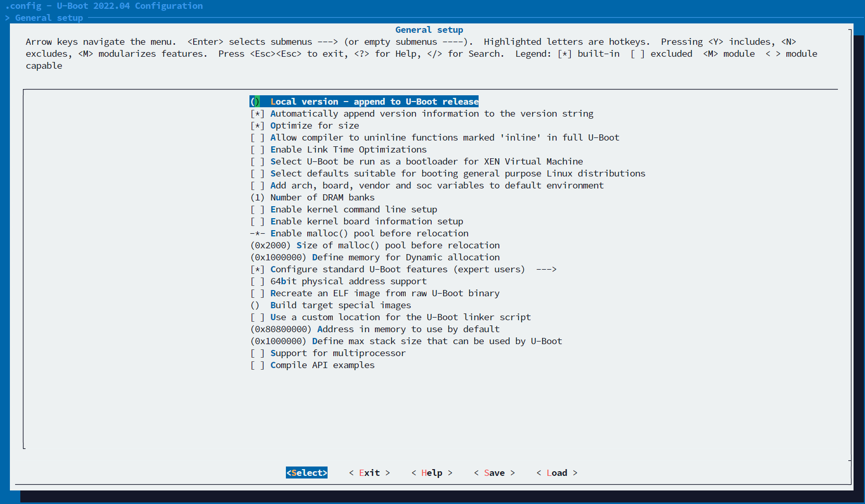The width and height of the screenshot is (865, 504).
Task: Select Address in memory to use by default
Action: (x=375, y=329)
